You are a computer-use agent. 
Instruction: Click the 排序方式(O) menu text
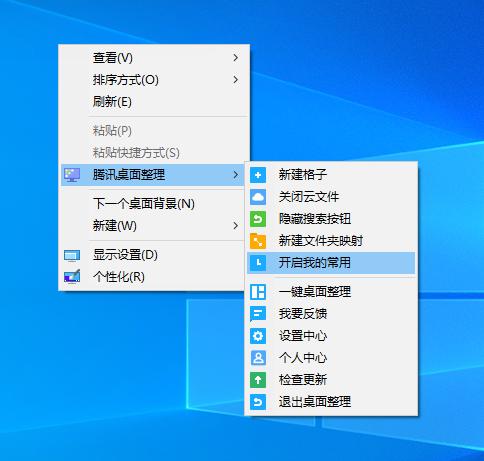tap(126, 80)
